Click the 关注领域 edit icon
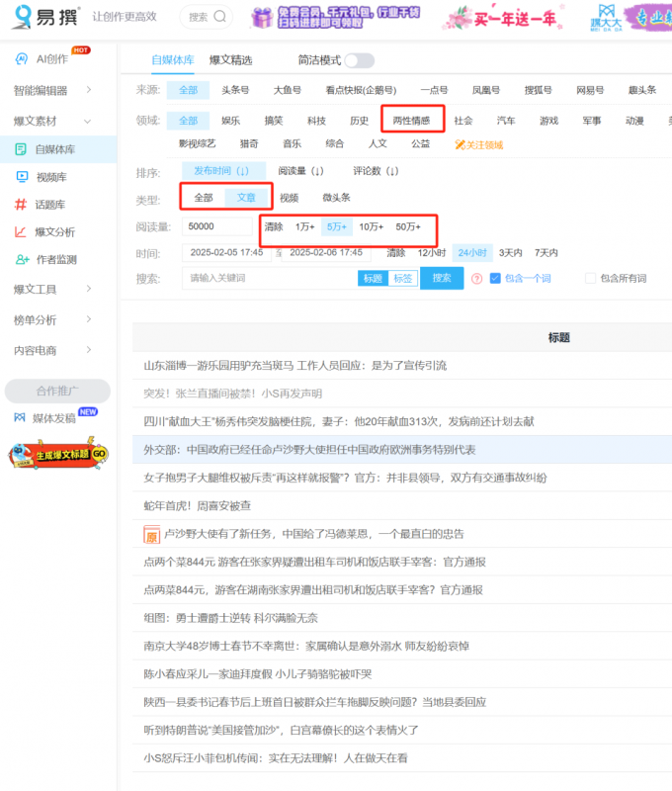Screen dimensions: 672x791 pyautogui.click(x=460, y=145)
